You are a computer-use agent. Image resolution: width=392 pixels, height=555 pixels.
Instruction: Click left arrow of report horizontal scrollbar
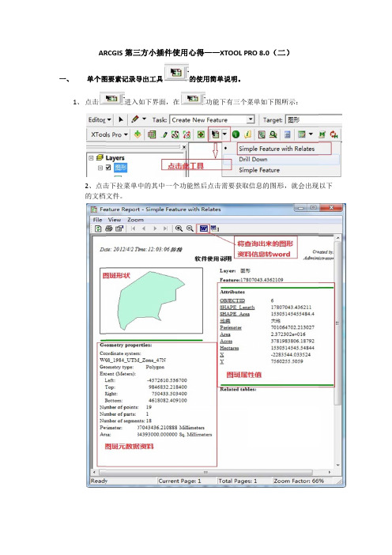[x=94, y=472]
